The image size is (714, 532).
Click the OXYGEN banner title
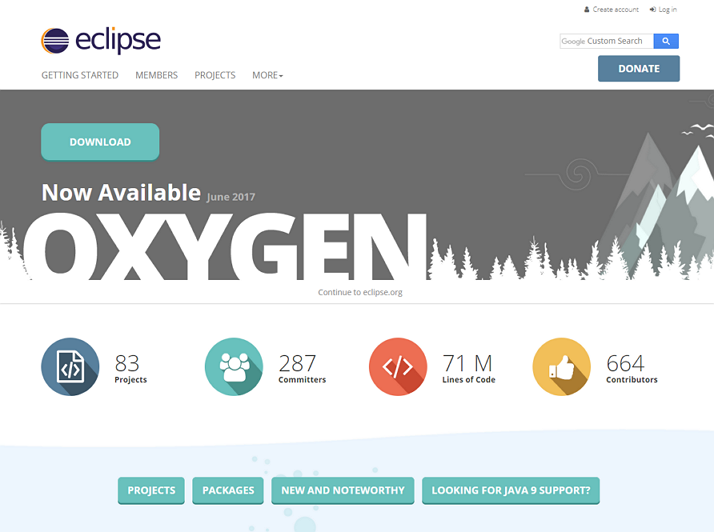point(225,246)
